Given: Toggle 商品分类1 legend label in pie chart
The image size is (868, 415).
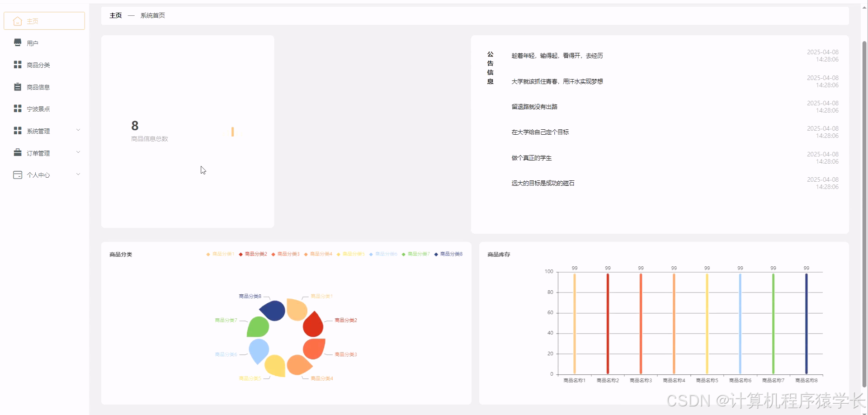Looking at the screenshot, I should 223,254.
